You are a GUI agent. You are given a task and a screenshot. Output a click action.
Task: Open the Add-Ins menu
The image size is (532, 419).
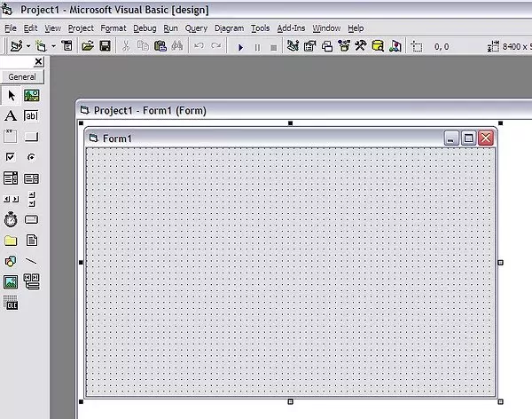coord(291,28)
